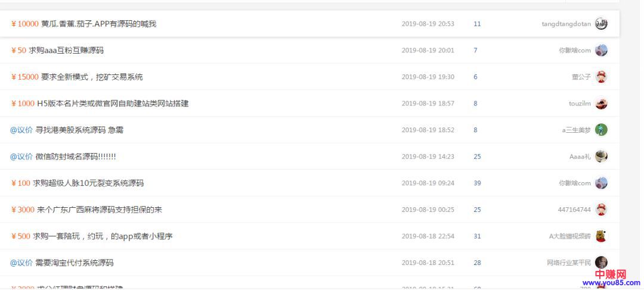The image size is (644, 290).
Task: Open the 求购aaa互粉互赚源码 post
Action: 66,51
